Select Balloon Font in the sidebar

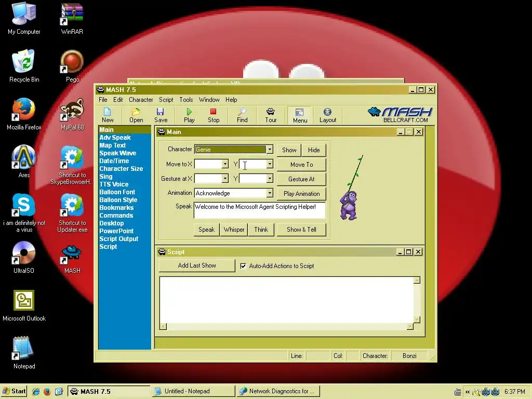pos(117,192)
